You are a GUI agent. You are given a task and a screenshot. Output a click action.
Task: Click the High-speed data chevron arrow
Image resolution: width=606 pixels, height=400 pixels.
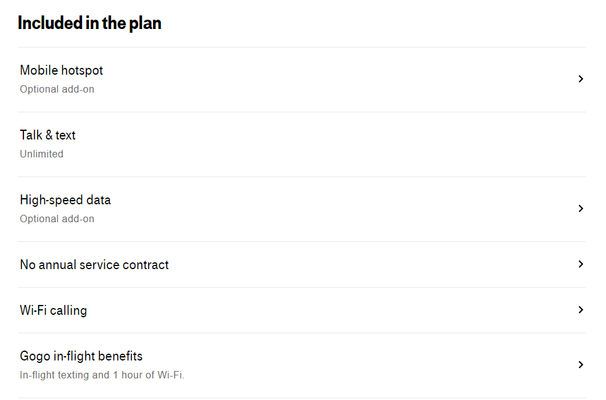pos(580,209)
